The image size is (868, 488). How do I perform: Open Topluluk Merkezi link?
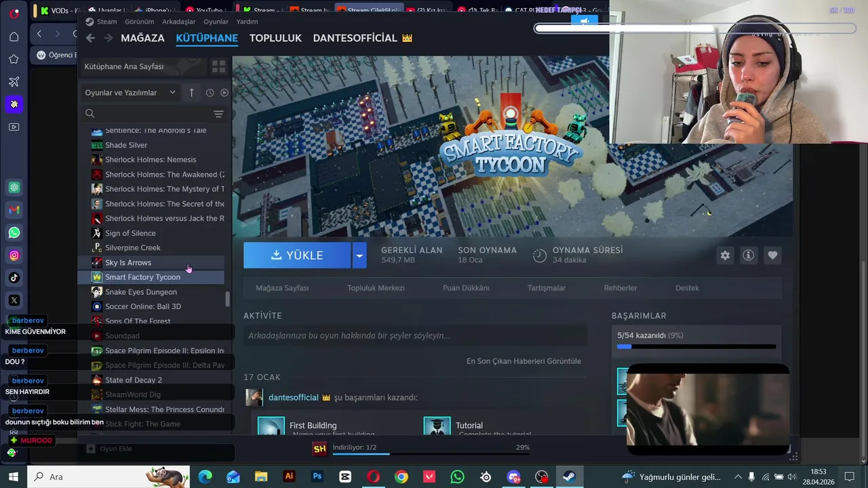pos(376,288)
